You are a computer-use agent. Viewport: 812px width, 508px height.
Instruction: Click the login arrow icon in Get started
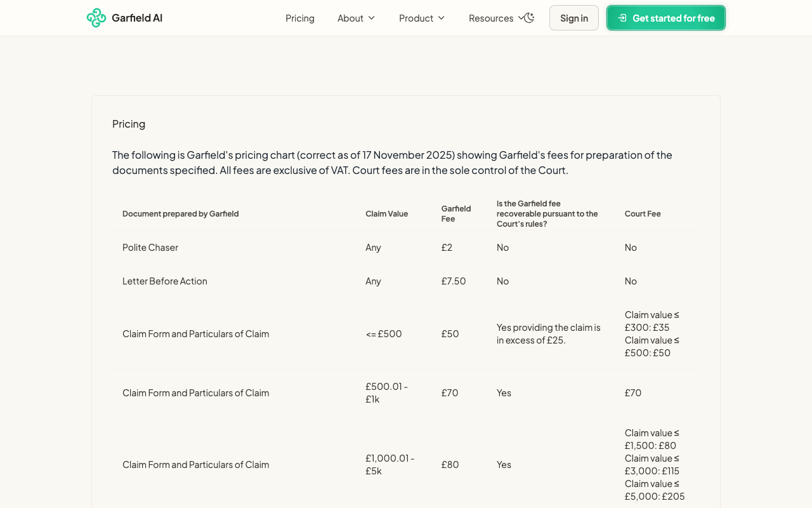coord(622,18)
